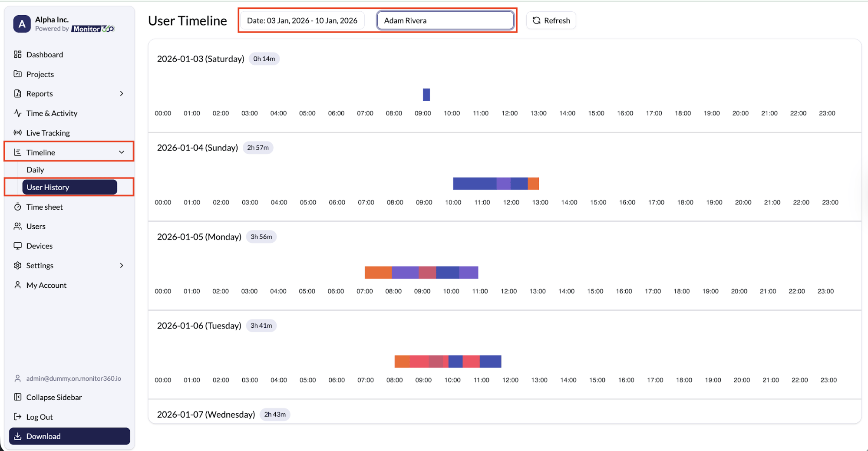Click orange segment on Monday timeline
This screenshot has width=868, height=451.
(378, 273)
